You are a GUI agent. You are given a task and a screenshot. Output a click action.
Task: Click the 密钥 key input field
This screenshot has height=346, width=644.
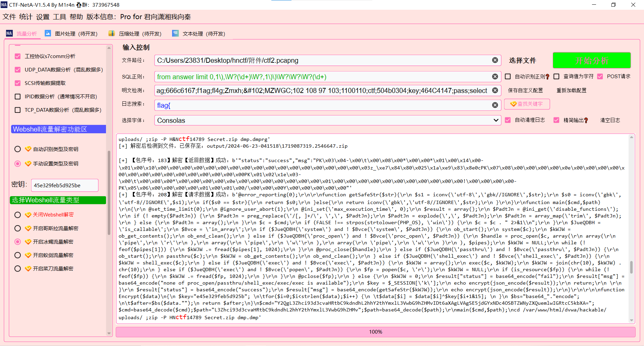pyautogui.click(x=65, y=185)
